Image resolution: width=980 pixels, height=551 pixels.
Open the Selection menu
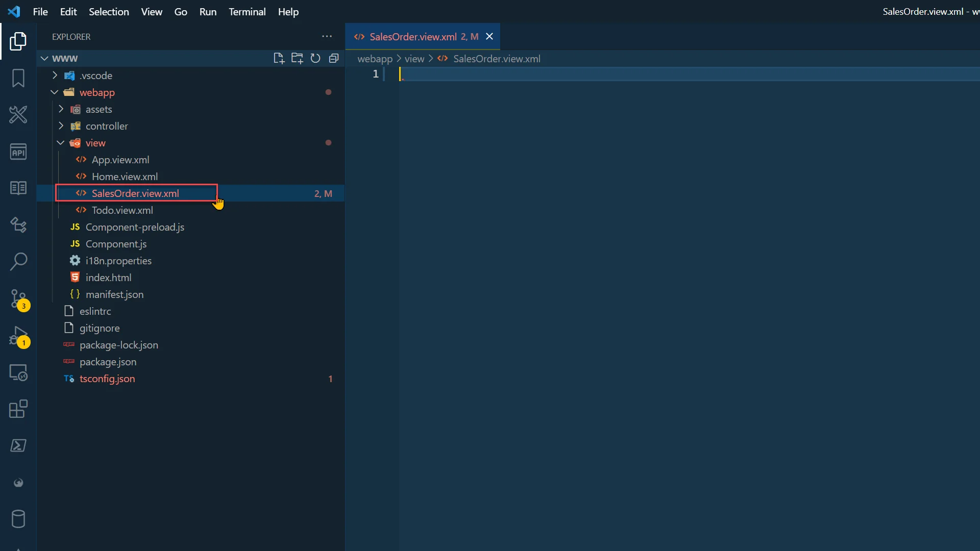(109, 12)
